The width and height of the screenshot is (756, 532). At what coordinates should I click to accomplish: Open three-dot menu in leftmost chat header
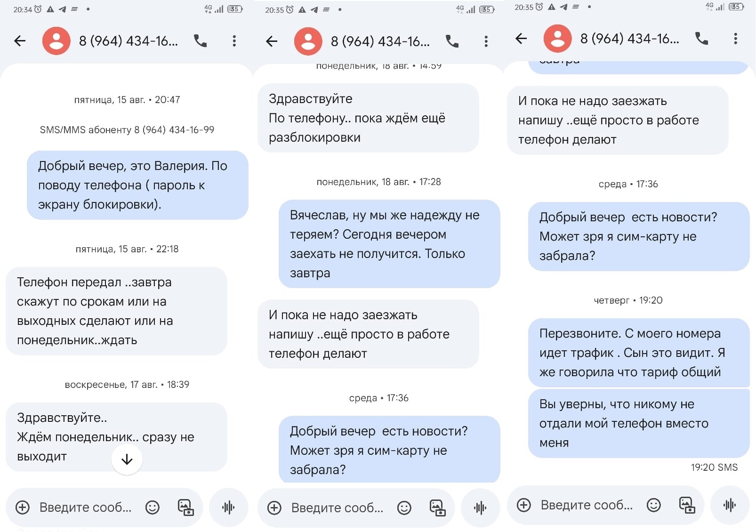point(234,41)
